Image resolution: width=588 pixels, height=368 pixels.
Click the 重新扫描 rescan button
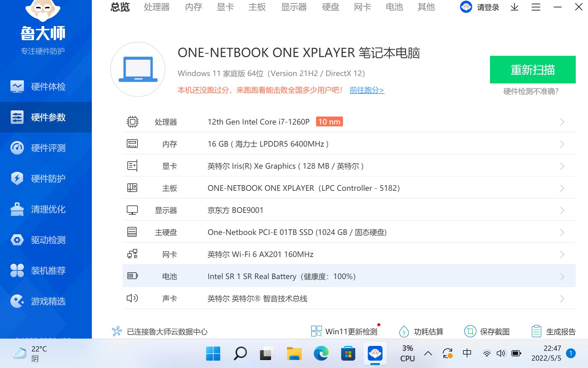click(533, 70)
